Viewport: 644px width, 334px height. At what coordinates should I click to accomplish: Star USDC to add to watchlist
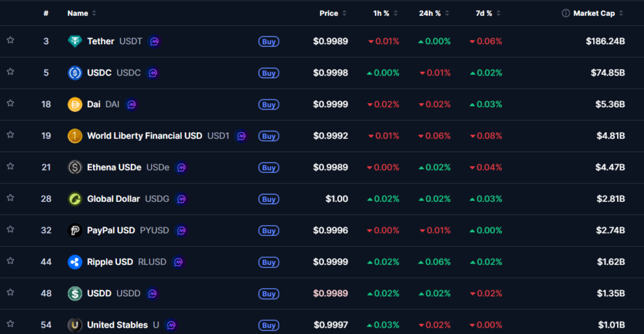[10, 72]
